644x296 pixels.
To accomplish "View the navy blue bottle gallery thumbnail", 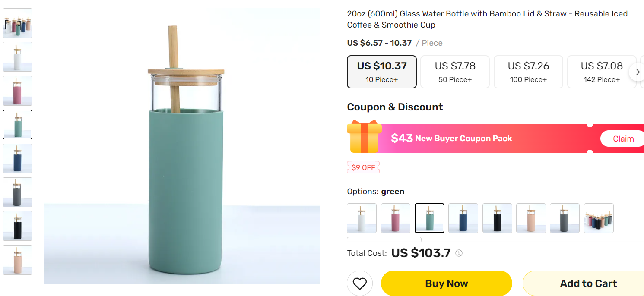I will click(18, 158).
